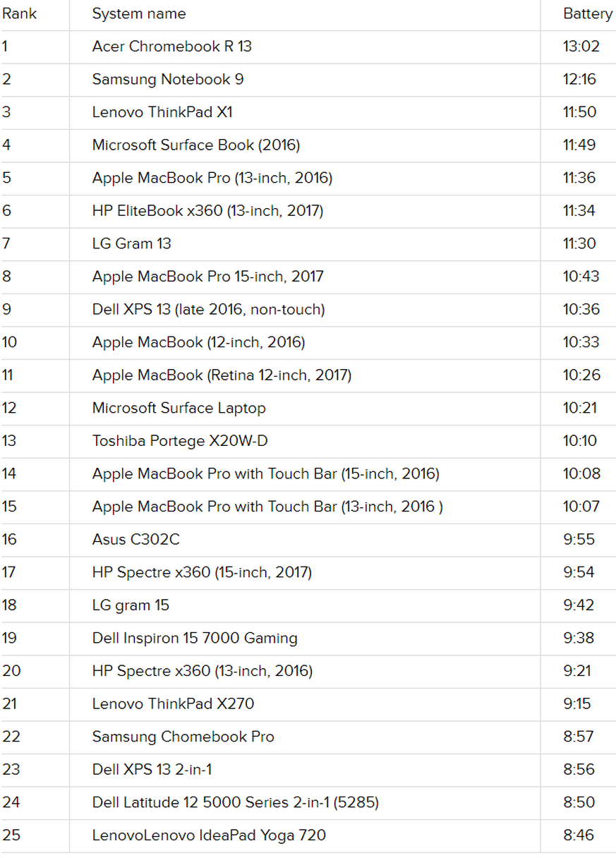Click Samsung Notebook 9 system name
This screenshot has height=858, width=616.
pos(168,79)
